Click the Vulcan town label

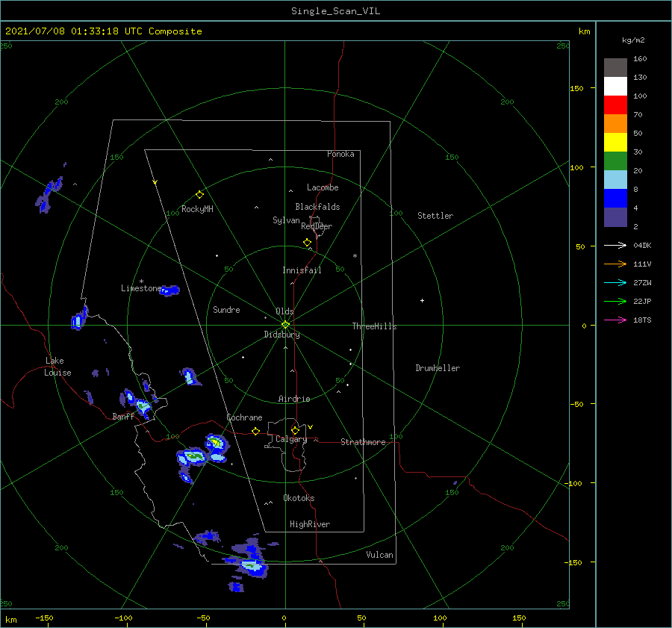(x=380, y=555)
